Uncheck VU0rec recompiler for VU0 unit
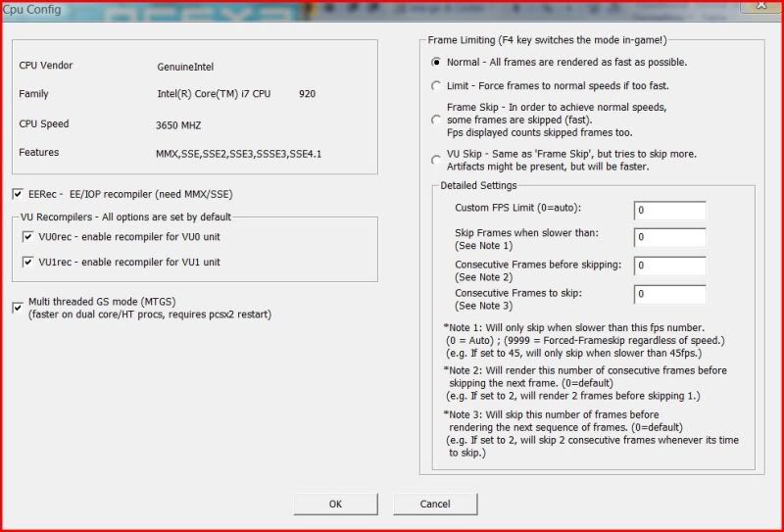The image size is (784, 532). 28,236
